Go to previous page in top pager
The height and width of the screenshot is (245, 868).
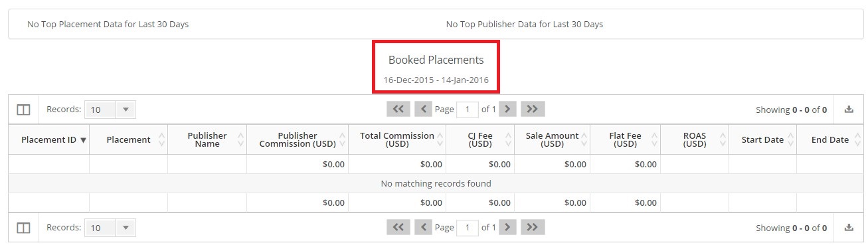[423, 109]
